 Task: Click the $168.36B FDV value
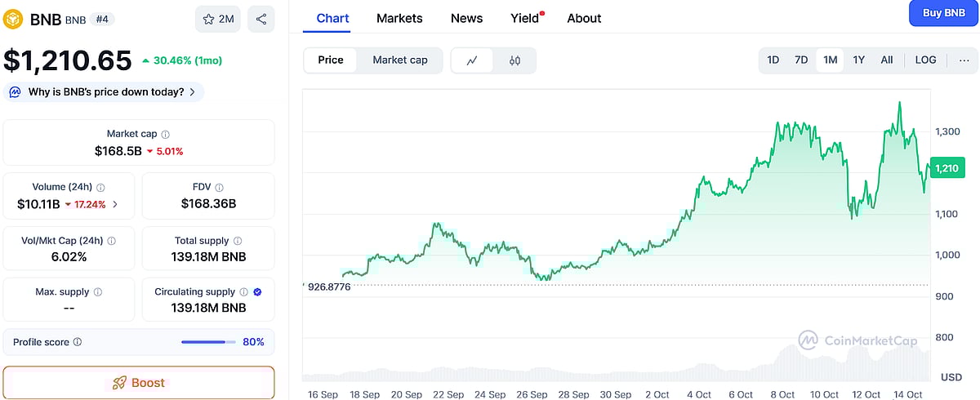209,204
